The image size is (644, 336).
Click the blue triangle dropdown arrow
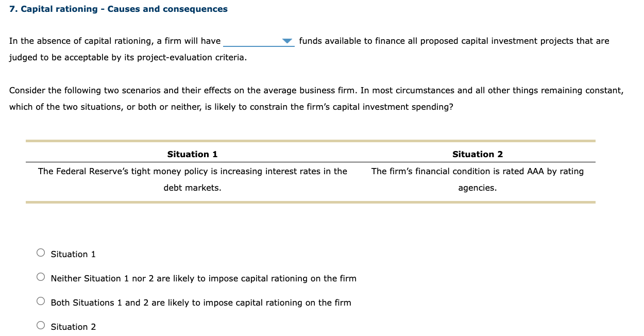coord(287,40)
